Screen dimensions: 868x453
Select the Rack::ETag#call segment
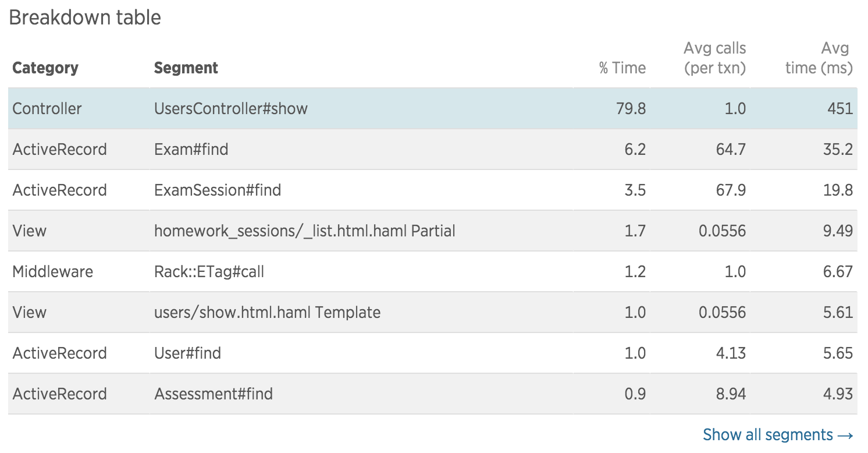tap(209, 272)
